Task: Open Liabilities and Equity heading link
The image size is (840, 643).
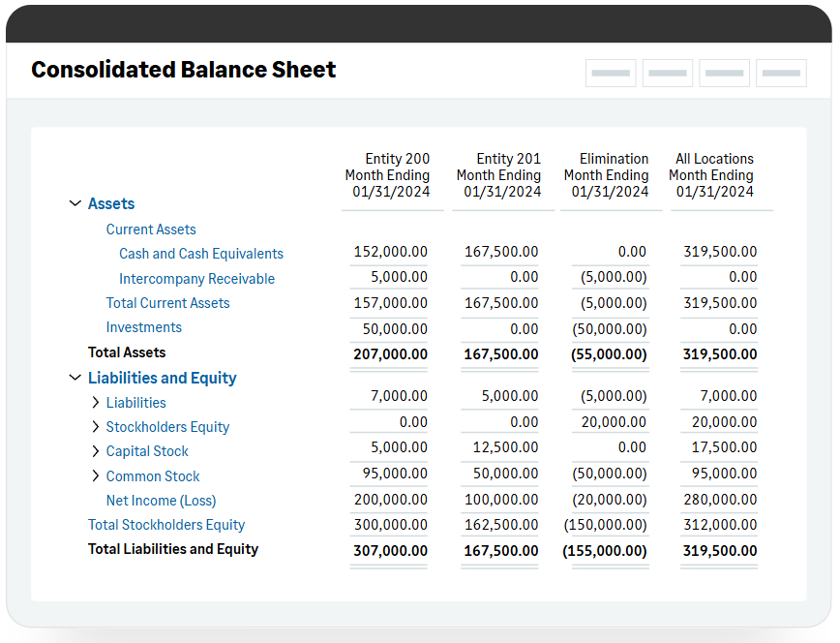Action: (x=163, y=378)
